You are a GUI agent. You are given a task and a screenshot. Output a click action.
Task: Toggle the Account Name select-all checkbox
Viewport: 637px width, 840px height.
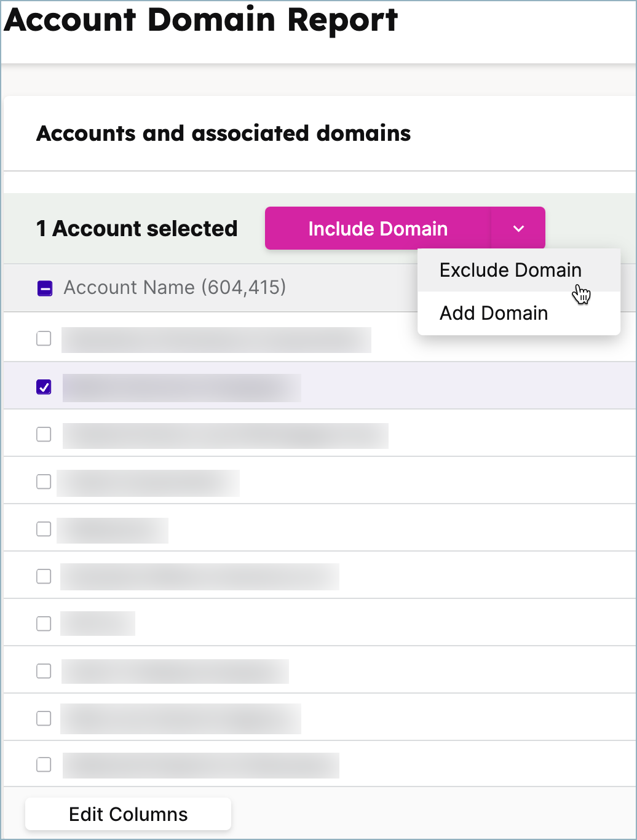tap(44, 287)
